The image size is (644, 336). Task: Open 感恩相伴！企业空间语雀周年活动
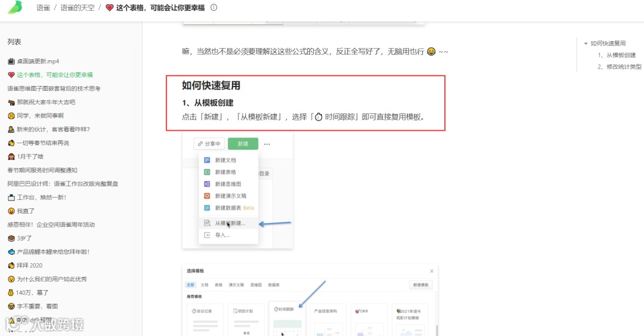pos(51,224)
